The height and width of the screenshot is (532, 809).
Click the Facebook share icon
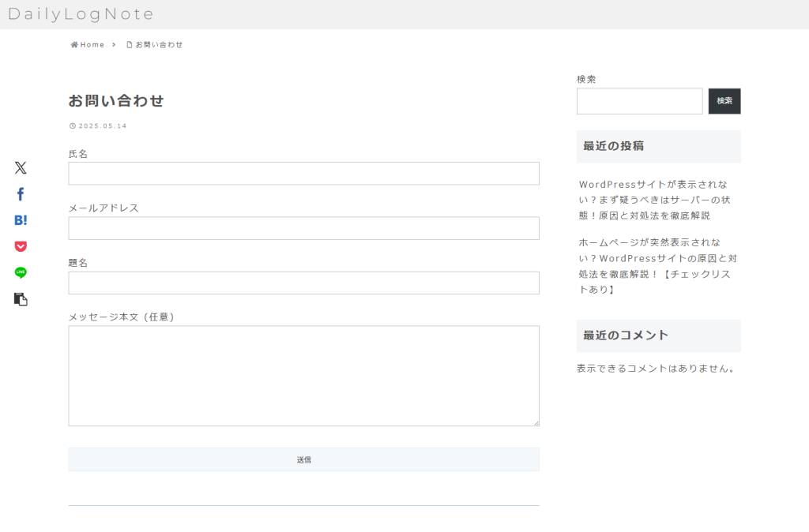tap(21, 194)
